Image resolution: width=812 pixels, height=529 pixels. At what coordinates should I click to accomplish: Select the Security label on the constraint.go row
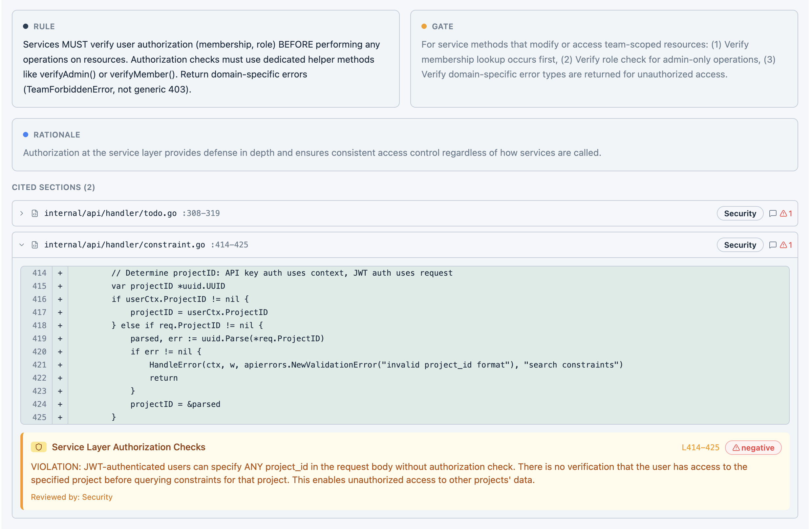pos(740,244)
